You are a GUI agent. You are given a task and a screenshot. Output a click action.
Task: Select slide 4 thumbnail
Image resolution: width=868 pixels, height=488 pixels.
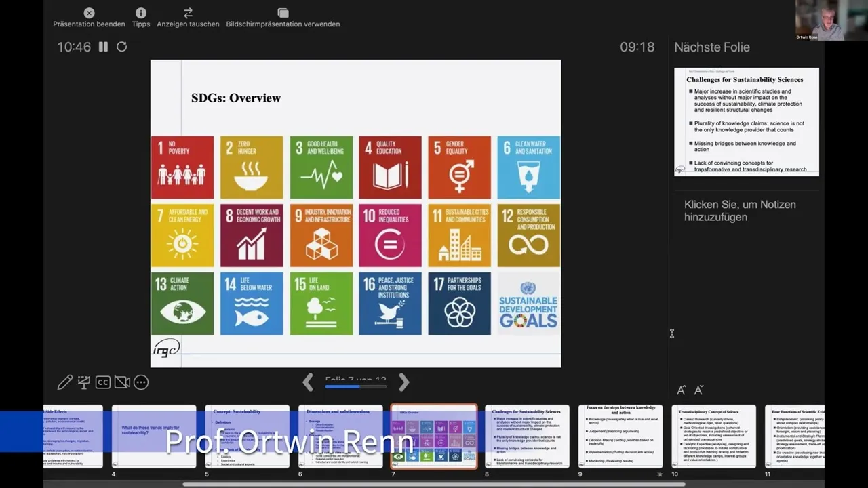pos(154,436)
